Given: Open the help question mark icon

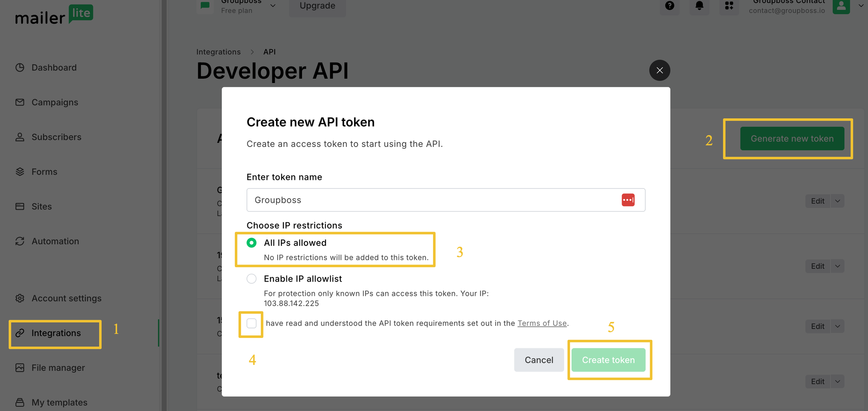Looking at the screenshot, I should coord(670,6).
